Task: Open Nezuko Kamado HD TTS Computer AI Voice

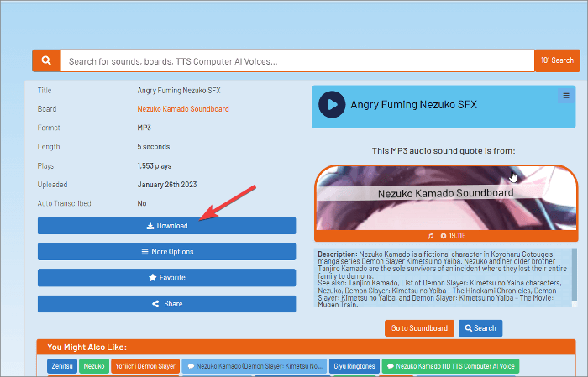Action: [x=451, y=367]
